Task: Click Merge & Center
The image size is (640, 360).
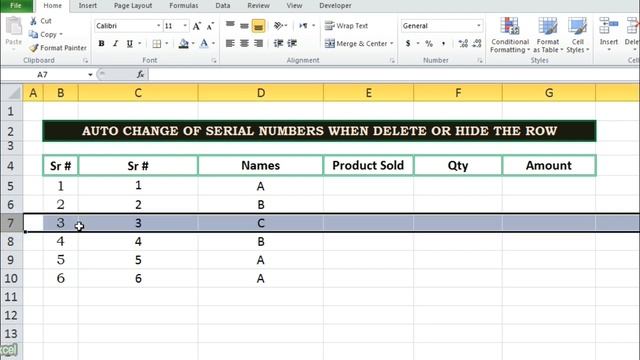Action: (x=356, y=43)
